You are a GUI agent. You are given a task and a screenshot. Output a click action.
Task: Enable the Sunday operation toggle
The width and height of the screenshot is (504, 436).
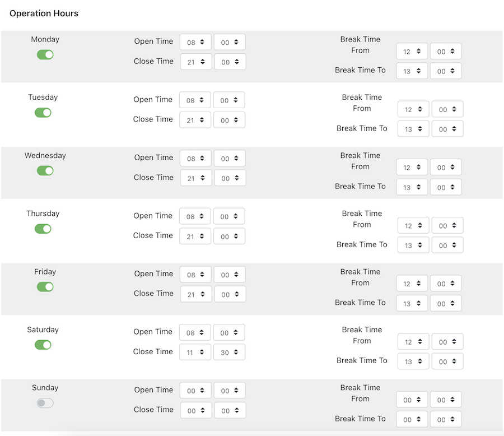point(45,403)
